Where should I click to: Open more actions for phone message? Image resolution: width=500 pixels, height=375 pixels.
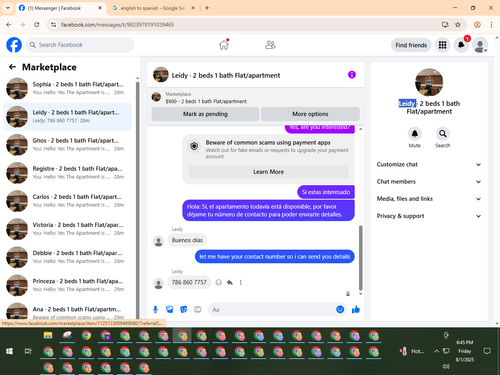[x=240, y=282]
